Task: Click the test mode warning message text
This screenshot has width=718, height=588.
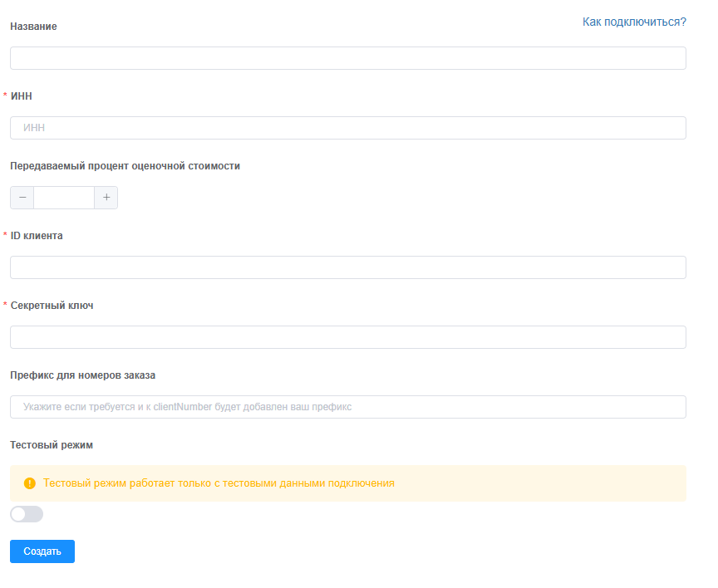Action: pyautogui.click(x=219, y=483)
